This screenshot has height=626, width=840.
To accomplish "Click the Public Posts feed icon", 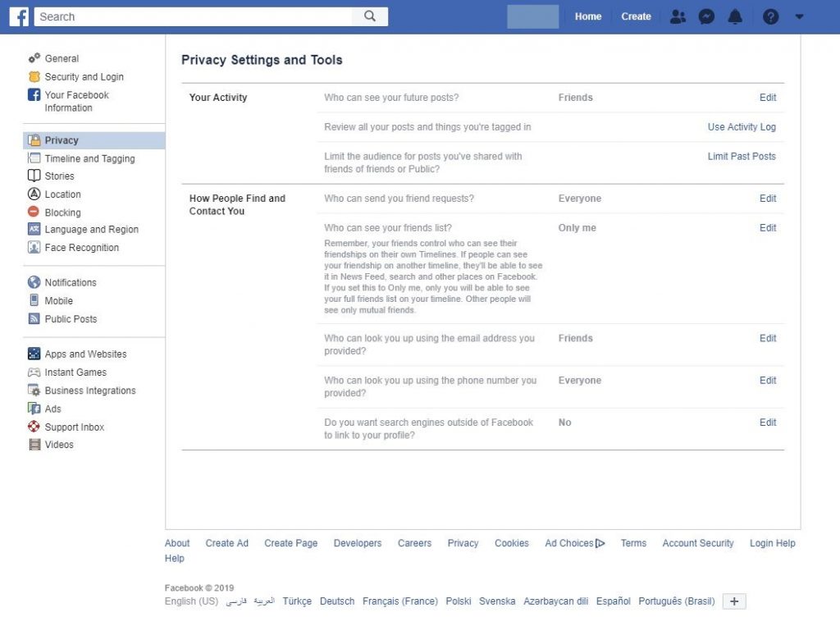I will 34,318.
